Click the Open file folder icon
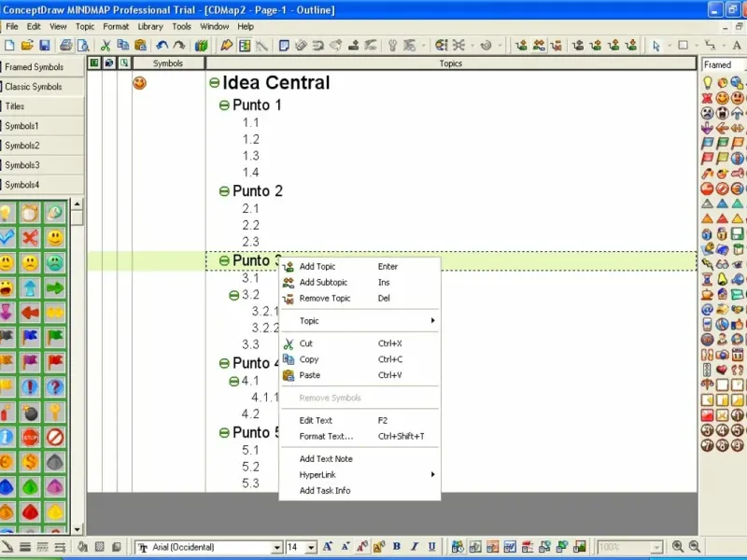The image size is (747, 560). [x=27, y=45]
